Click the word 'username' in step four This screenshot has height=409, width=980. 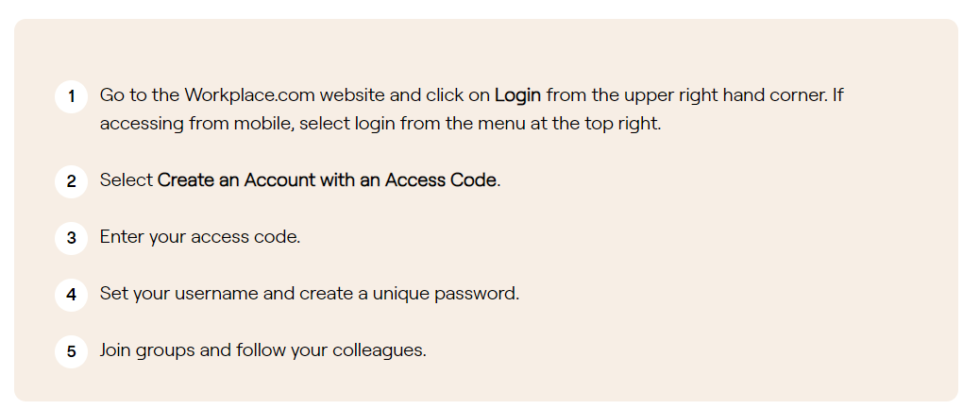tap(216, 294)
